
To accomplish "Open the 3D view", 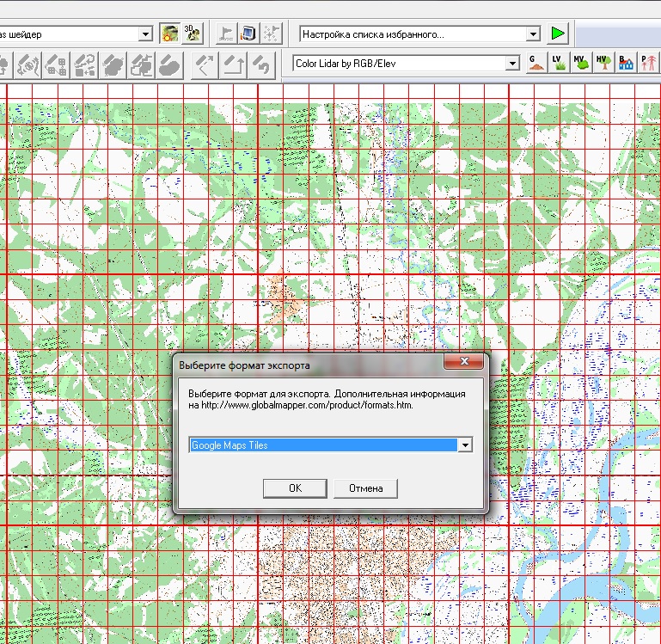I will (x=193, y=34).
